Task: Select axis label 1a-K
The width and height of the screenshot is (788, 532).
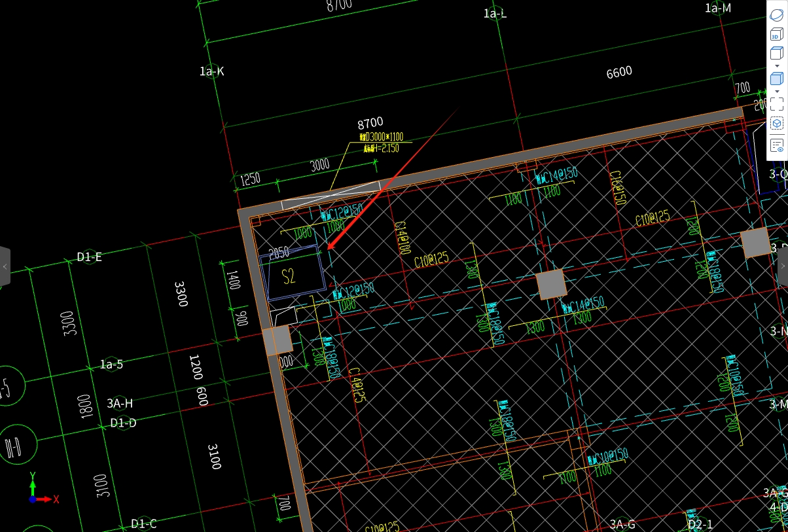Action: [x=212, y=71]
